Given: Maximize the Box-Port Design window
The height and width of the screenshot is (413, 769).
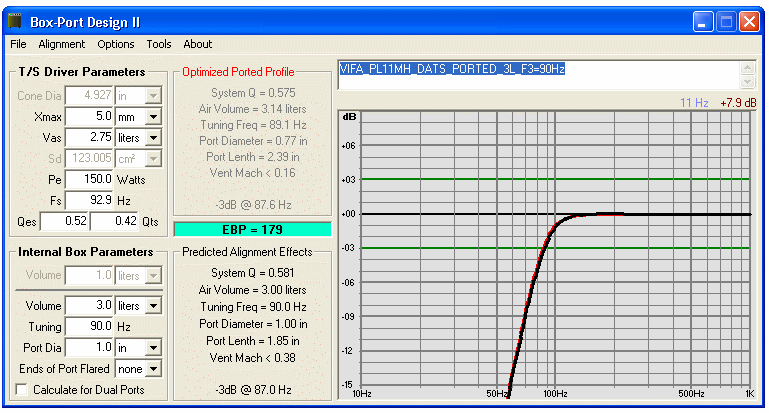Looking at the screenshot, I should point(726,22).
